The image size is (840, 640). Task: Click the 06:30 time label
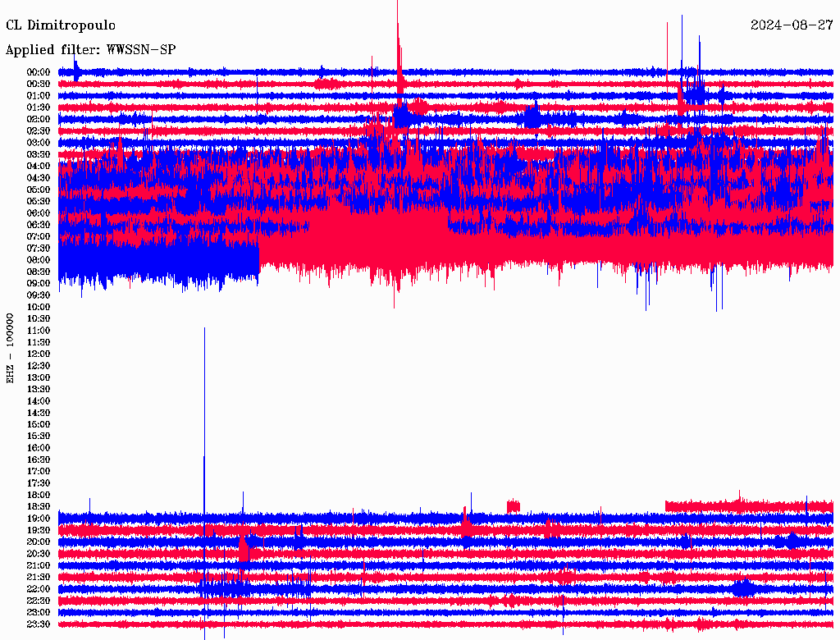click(x=39, y=225)
